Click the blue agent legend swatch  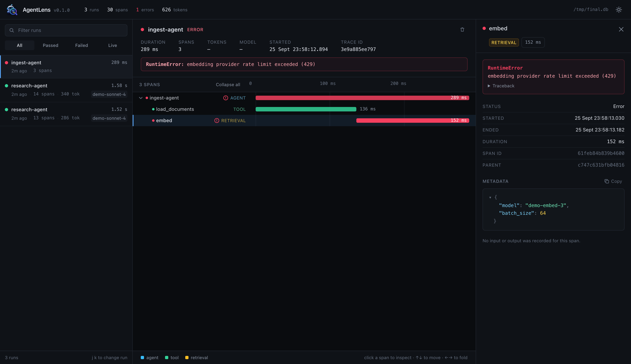[x=142, y=358]
